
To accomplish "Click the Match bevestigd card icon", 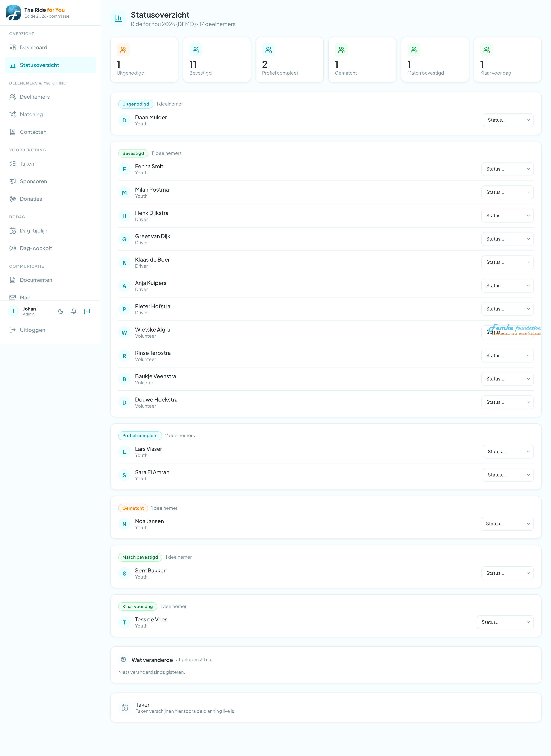I will point(414,50).
